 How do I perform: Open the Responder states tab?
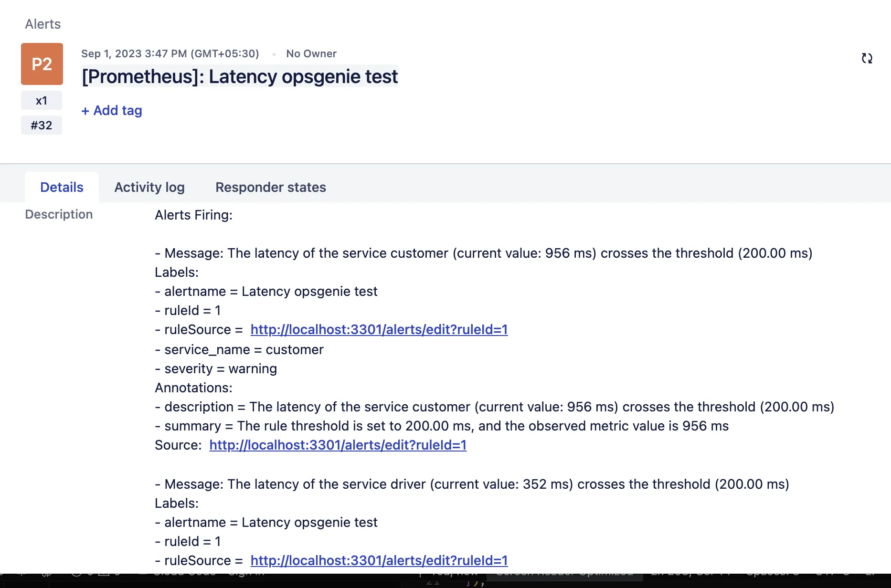271,187
